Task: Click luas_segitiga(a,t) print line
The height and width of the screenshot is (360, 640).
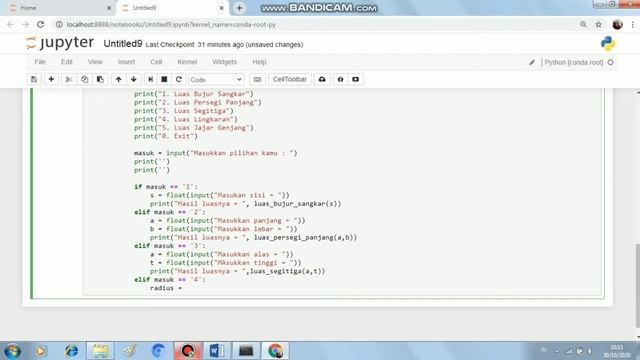Action: click(x=238, y=271)
